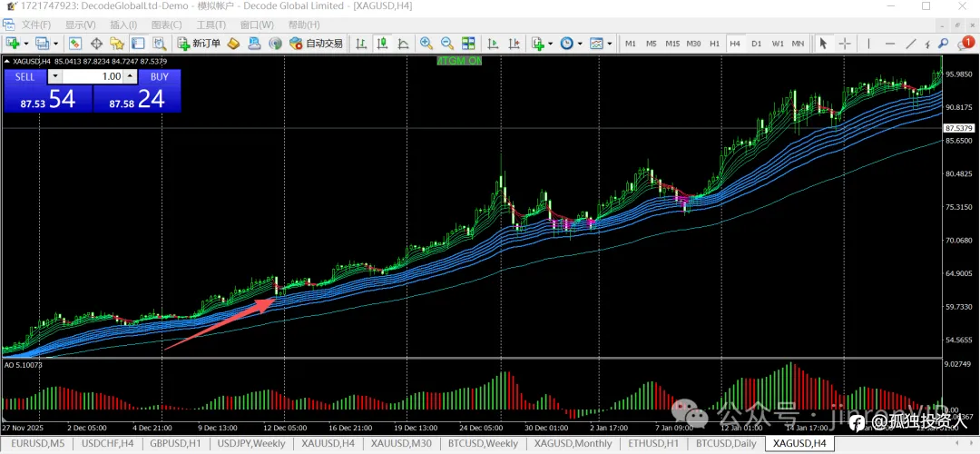Tile windows with the grid icon
This screenshot has height=454, width=980.
(468, 44)
